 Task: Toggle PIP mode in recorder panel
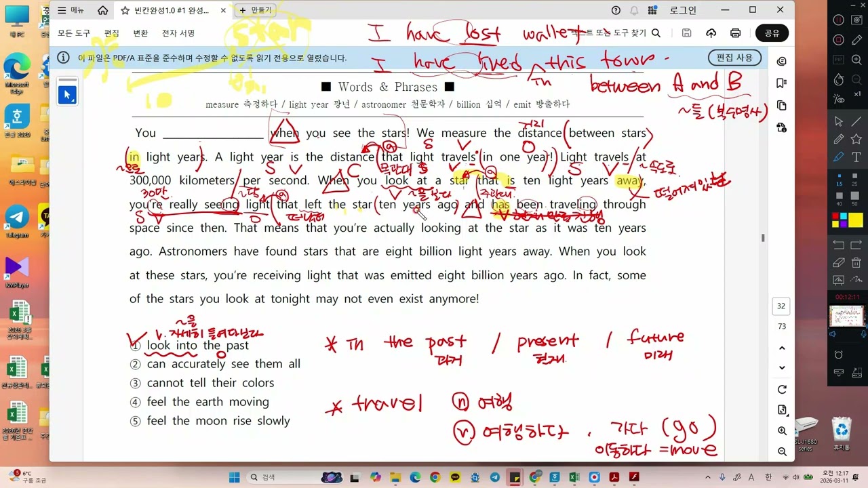tap(839, 60)
